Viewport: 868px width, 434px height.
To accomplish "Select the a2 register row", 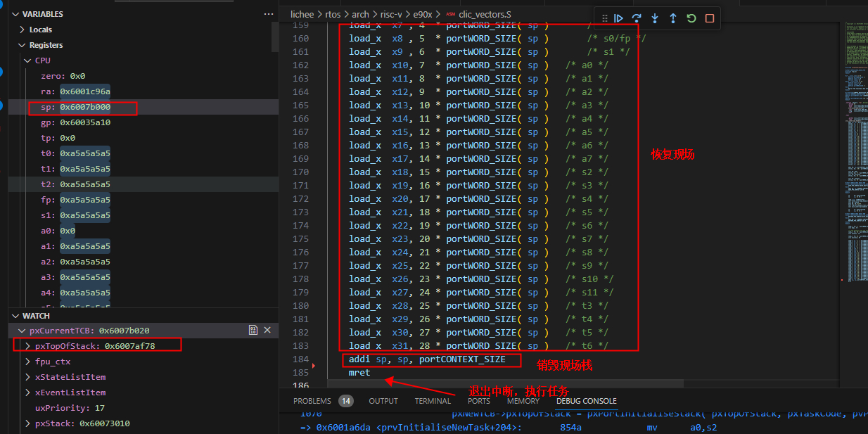I will tap(143, 262).
